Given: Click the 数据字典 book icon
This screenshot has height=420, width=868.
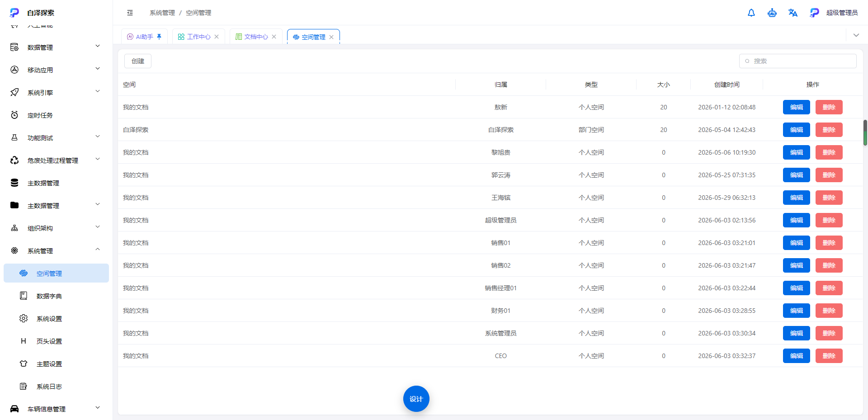Looking at the screenshot, I should tap(24, 296).
